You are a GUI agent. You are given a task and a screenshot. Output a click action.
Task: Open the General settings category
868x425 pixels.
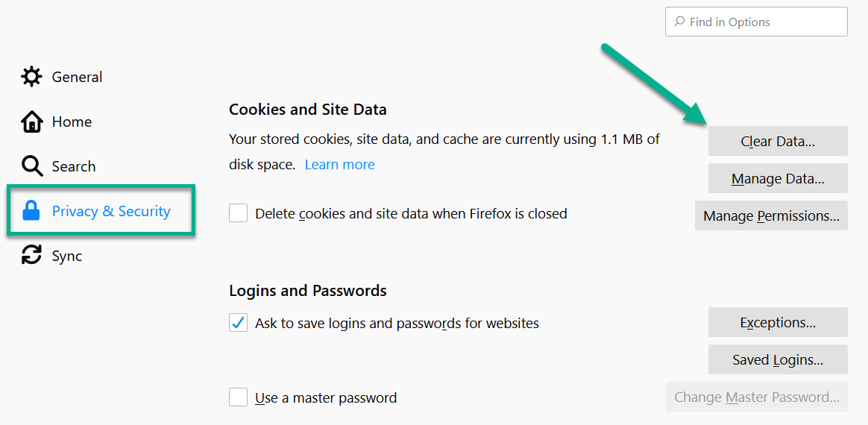coord(77,77)
